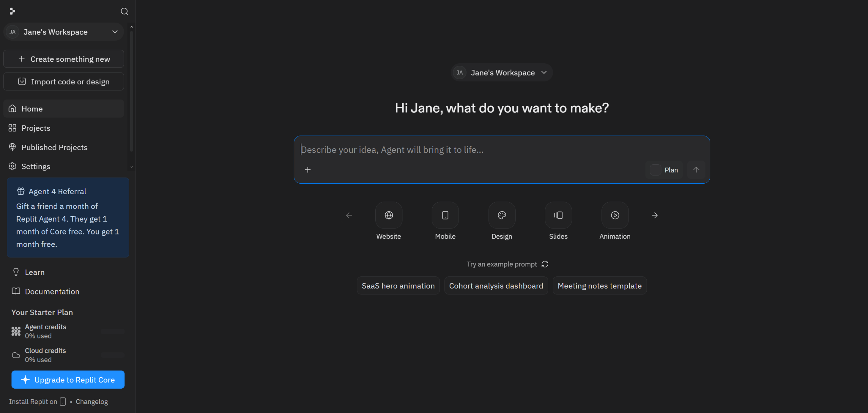Choose the Mobile app type icon

pyautogui.click(x=445, y=215)
